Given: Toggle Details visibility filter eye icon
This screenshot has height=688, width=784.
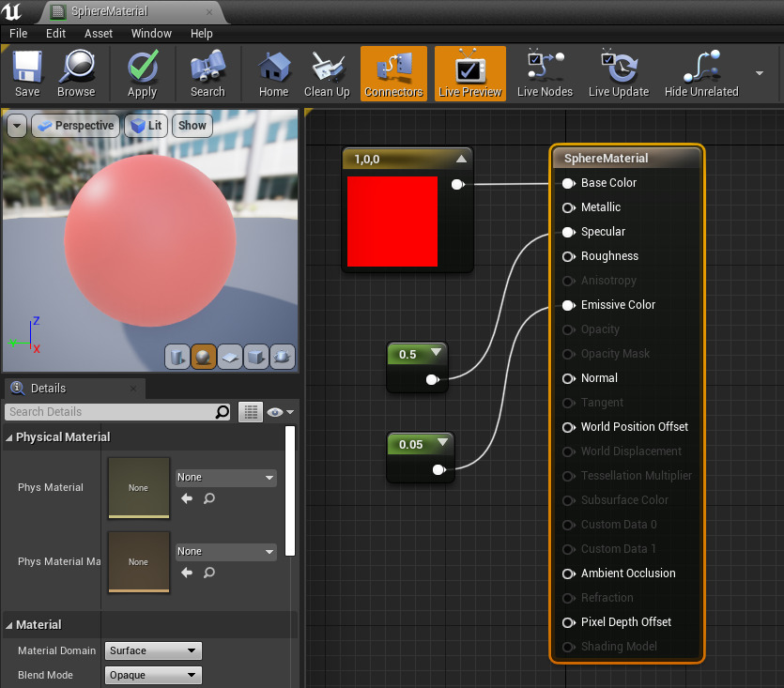Looking at the screenshot, I should (x=280, y=412).
